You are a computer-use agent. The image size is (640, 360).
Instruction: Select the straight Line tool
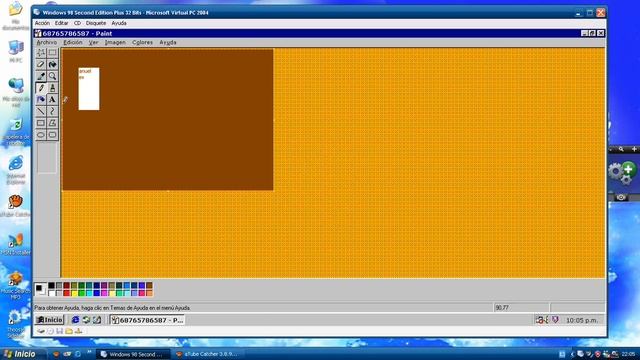point(41,111)
